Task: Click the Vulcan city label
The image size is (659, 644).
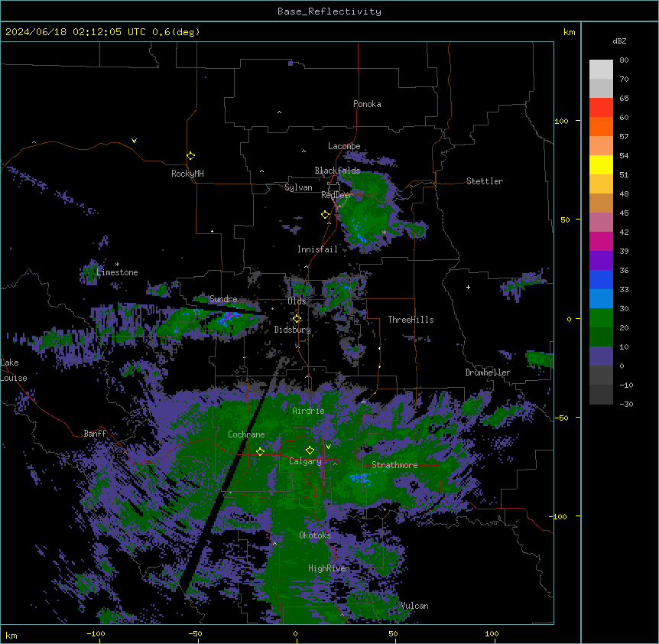Action: pos(414,606)
